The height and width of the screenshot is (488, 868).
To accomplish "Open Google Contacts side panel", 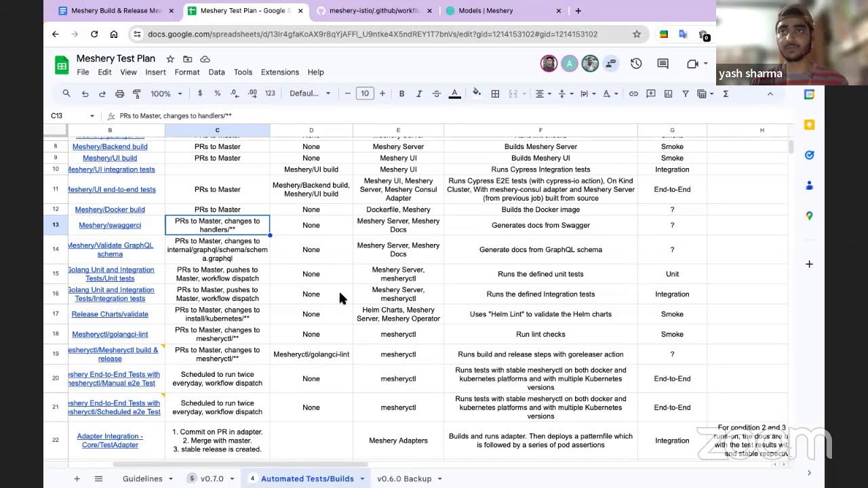I will pos(809,185).
